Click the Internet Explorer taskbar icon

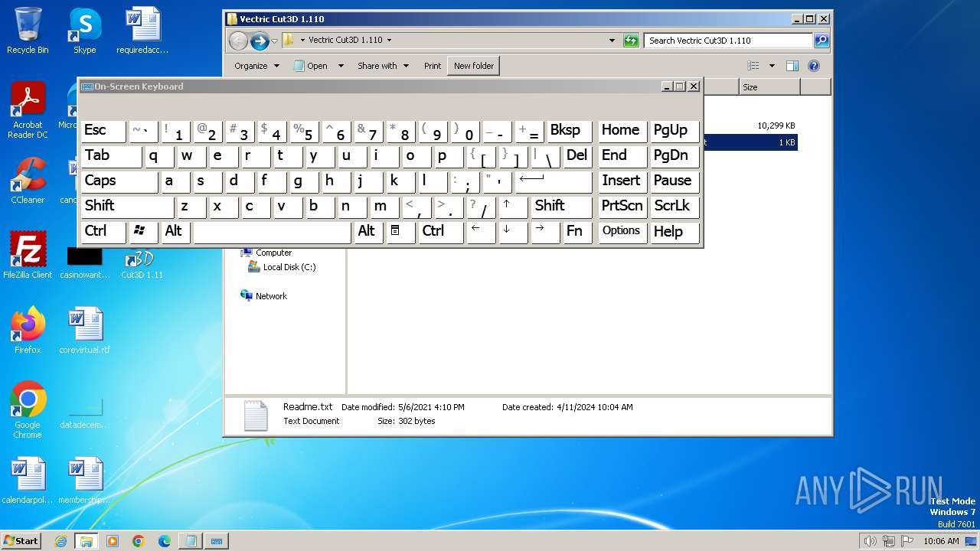click(60, 541)
